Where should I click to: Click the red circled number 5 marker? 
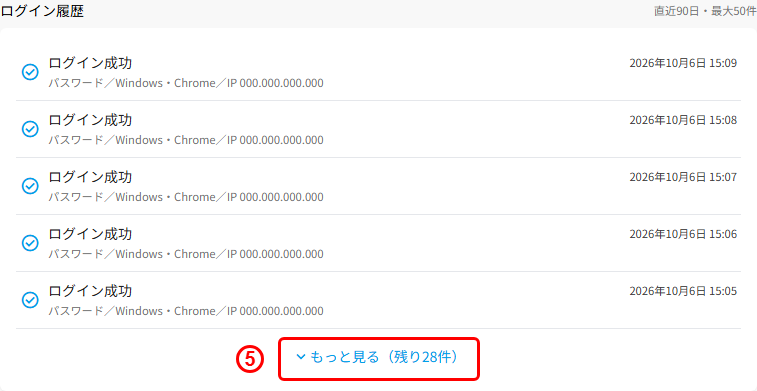(x=250, y=359)
